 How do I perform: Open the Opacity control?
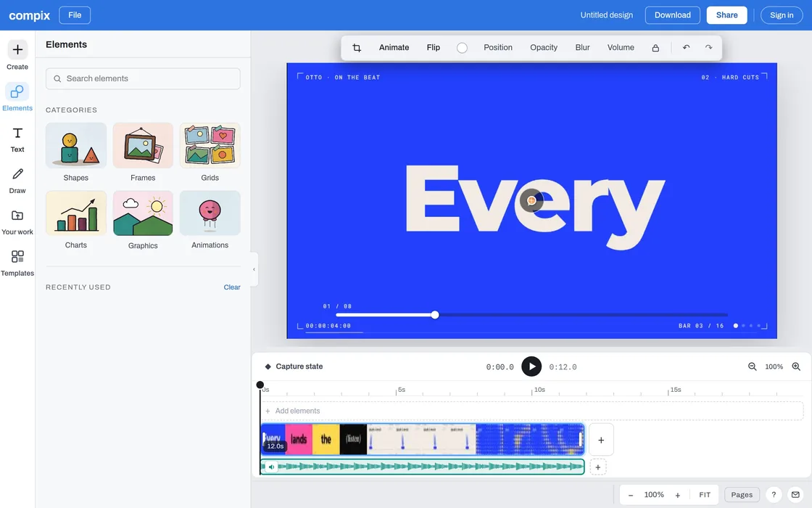pyautogui.click(x=544, y=48)
